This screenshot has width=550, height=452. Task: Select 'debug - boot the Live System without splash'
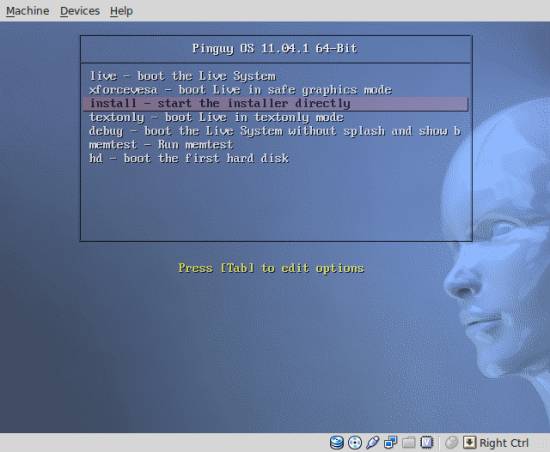(275, 131)
